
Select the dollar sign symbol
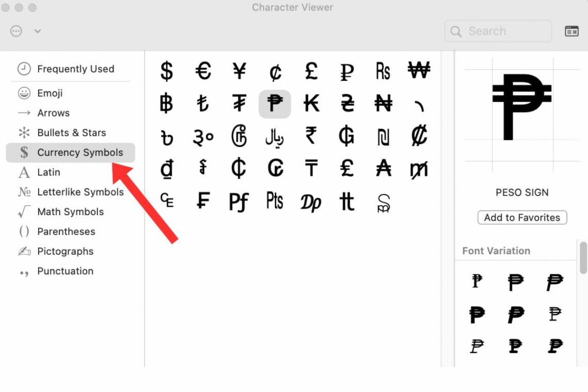[167, 71]
